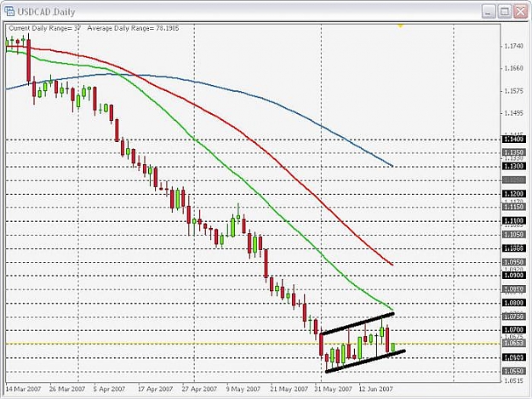532x399 pixels.
Task: Select the 'Current Daily Range= 37' label
Action: click(45, 28)
